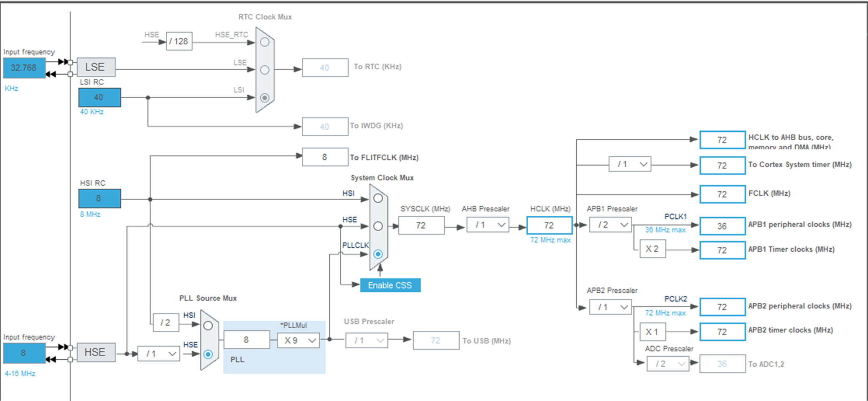Screen dimensions: 868x401
Task: Select HSE in System Clock Mux
Action: [x=378, y=226]
